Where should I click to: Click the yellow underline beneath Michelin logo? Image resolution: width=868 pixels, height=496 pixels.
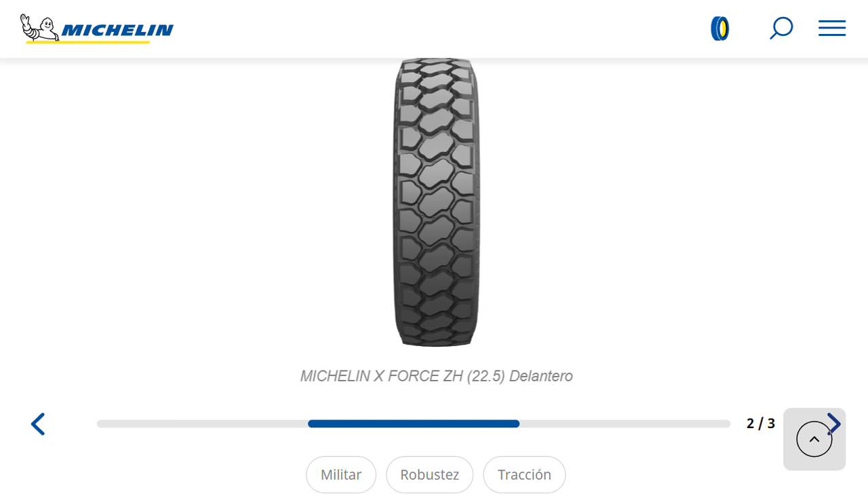point(88,42)
